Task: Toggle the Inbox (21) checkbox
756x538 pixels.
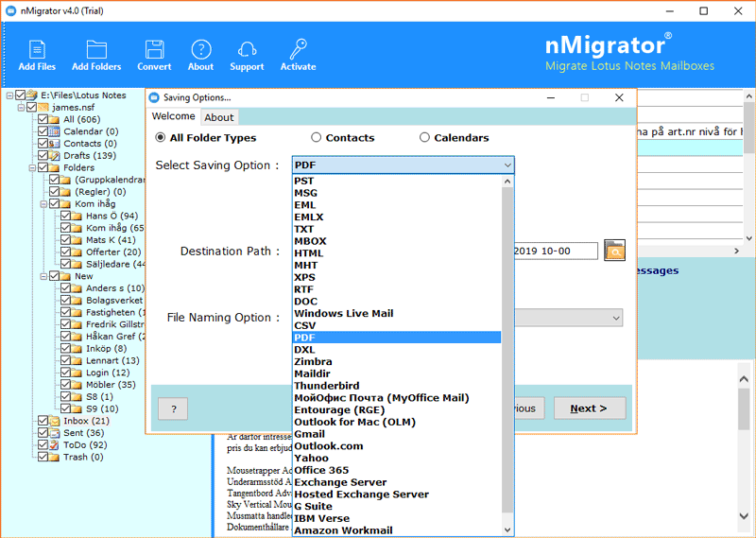Action: tap(43, 421)
